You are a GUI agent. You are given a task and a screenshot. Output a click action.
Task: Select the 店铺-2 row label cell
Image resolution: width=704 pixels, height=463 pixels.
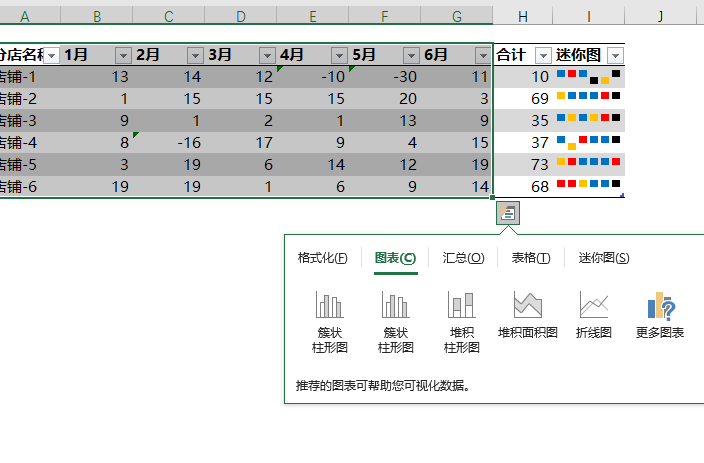click(x=30, y=98)
